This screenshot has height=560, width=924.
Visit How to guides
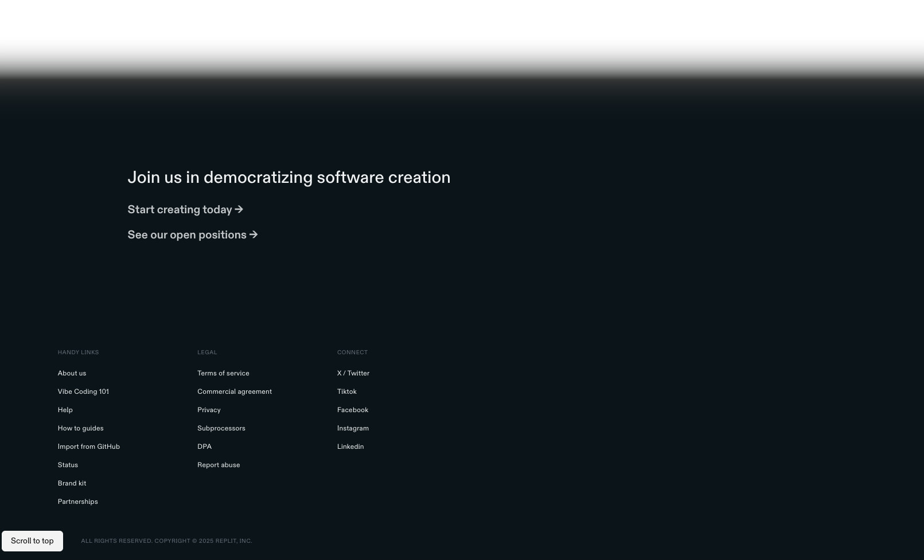click(81, 428)
